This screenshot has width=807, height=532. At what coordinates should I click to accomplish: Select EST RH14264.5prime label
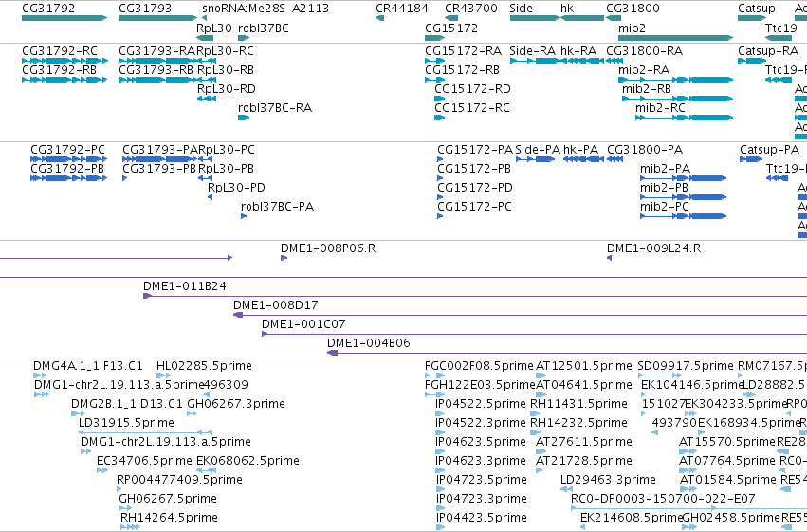coord(170,518)
